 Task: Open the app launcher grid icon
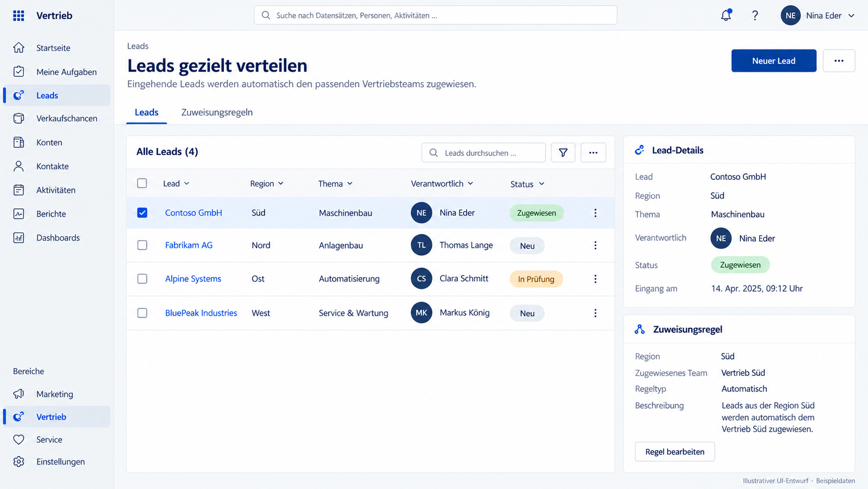tap(19, 16)
